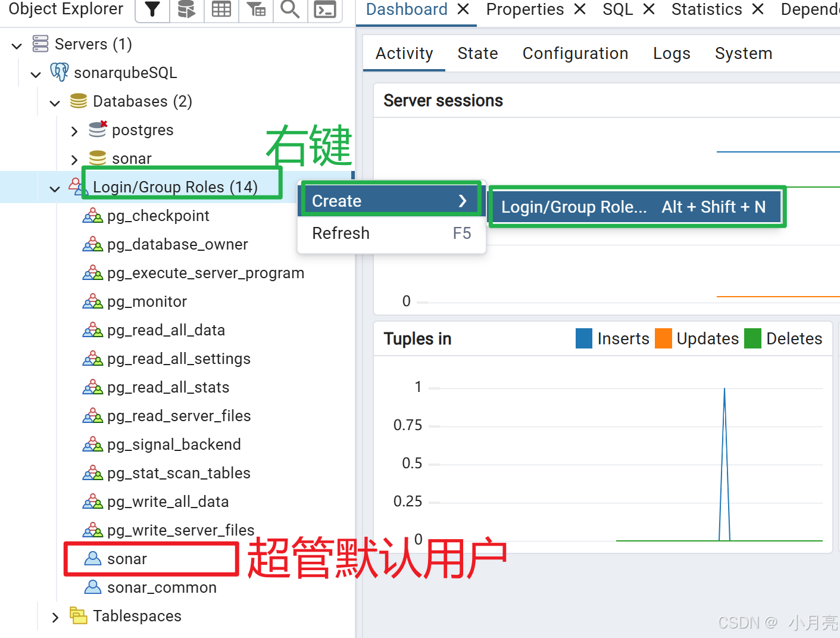The width and height of the screenshot is (840, 638).
Task: Click the funnel filter icon in Object Explorer toolbar
Action: pyautogui.click(x=152, y=10)
